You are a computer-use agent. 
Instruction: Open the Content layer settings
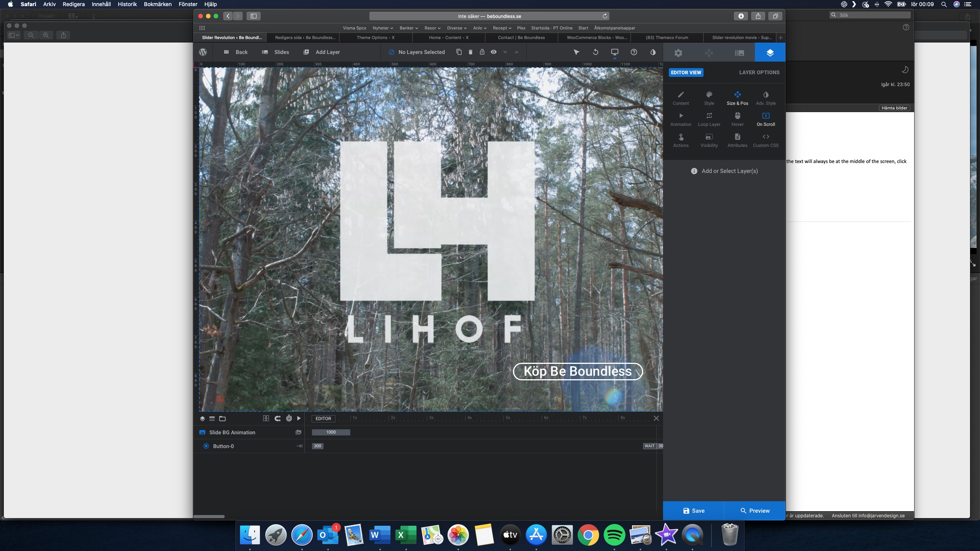pyautogui.click(x=681, y=98)
